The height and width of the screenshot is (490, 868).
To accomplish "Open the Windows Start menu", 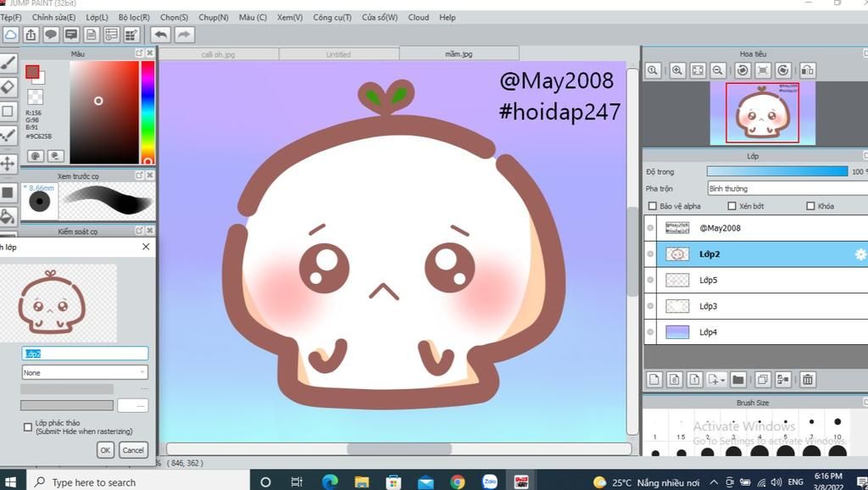I will (x=10, y=482).
